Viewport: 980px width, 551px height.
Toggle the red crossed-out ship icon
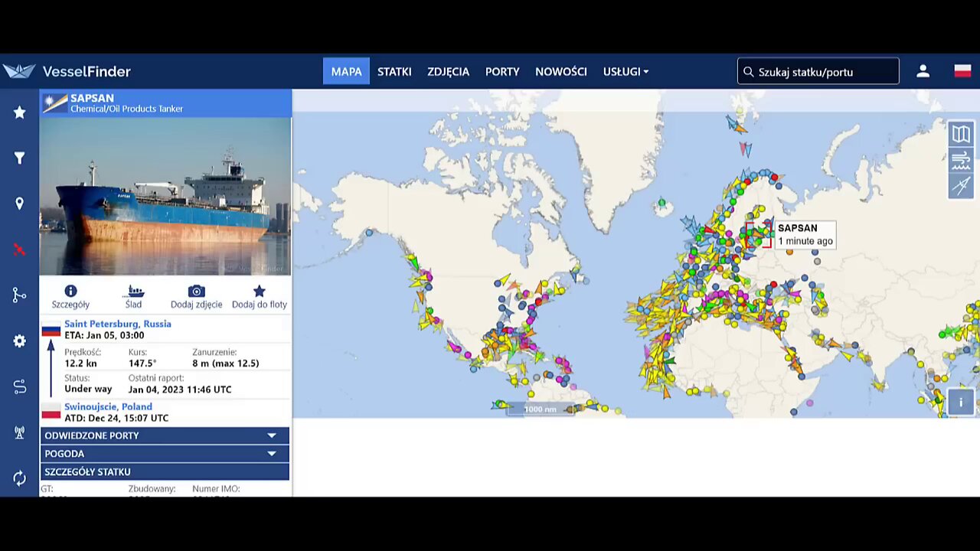coord(19,249)
